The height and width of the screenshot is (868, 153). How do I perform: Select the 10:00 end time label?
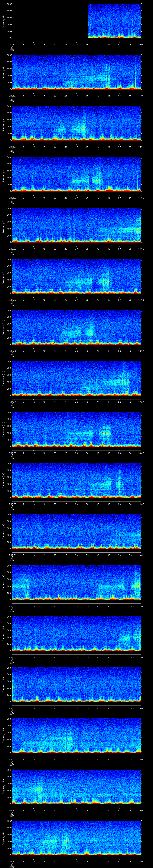141,44
